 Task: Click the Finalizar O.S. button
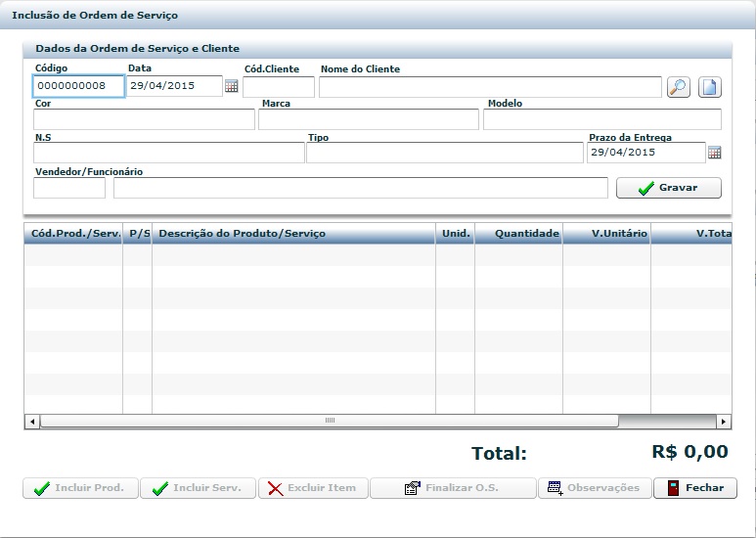click(453, 488)
